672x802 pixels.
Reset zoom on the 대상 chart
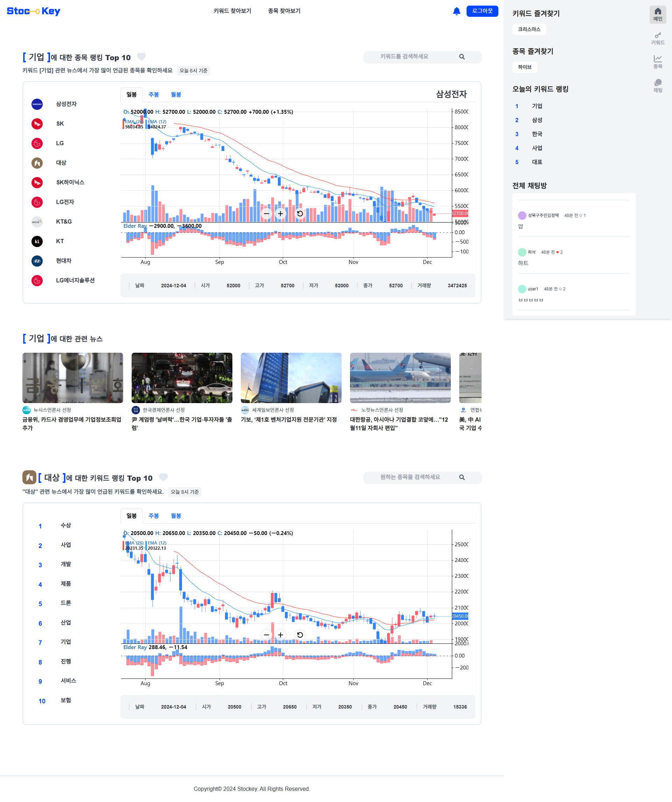click(300, 635)
